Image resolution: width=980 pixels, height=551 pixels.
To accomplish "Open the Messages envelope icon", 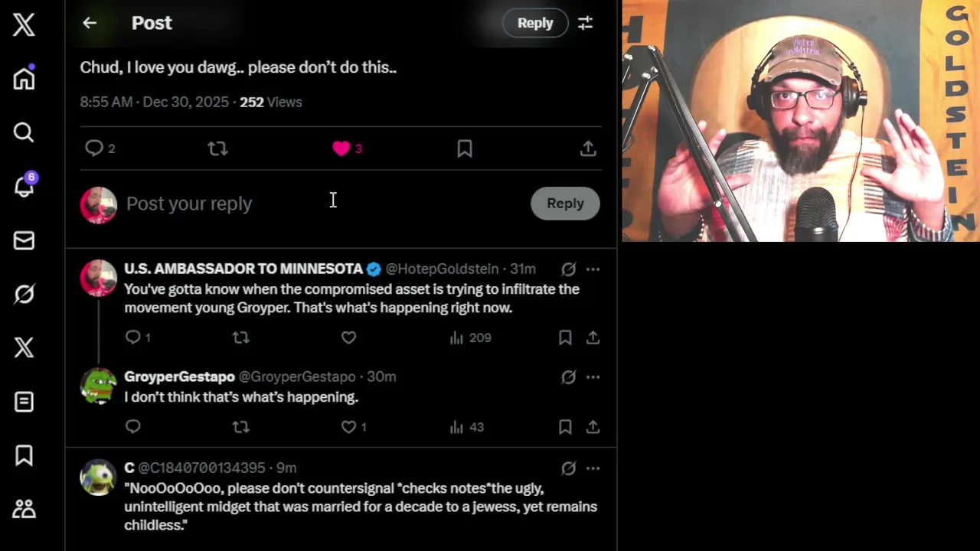I will [24, 240].
